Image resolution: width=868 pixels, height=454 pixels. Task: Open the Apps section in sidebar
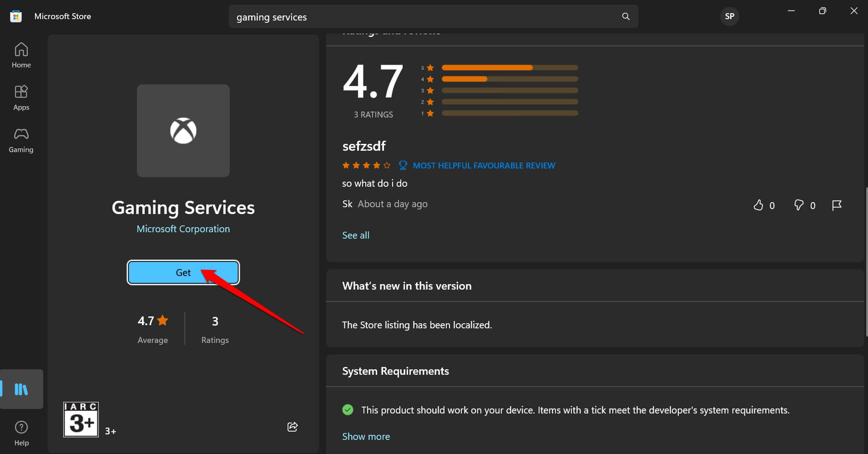[21, 97]
